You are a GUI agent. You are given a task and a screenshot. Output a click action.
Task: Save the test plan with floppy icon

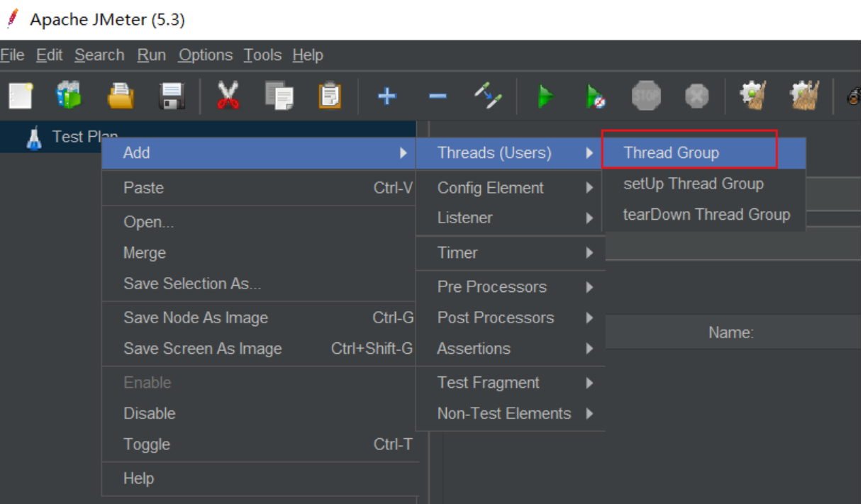pyautogui.click(x=172, y=95)
